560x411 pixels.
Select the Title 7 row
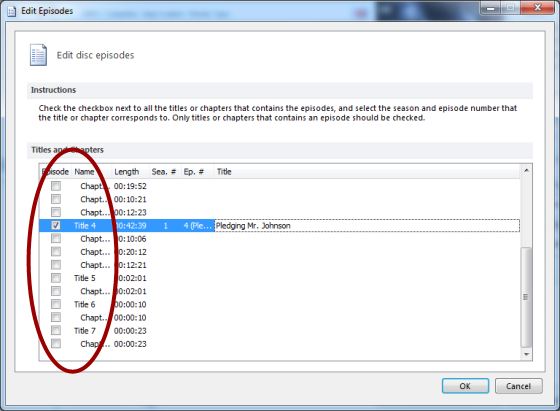[x=279, y=331]
